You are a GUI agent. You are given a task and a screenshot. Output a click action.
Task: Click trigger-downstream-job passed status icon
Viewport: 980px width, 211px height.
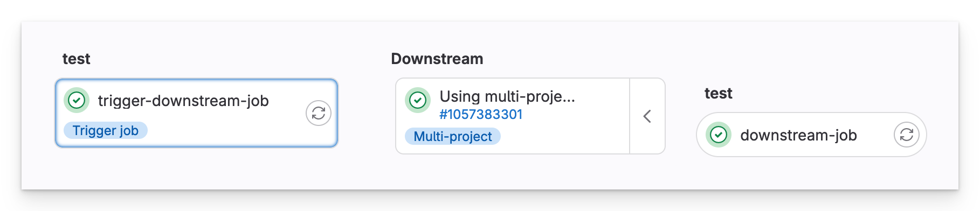(77, 100)
